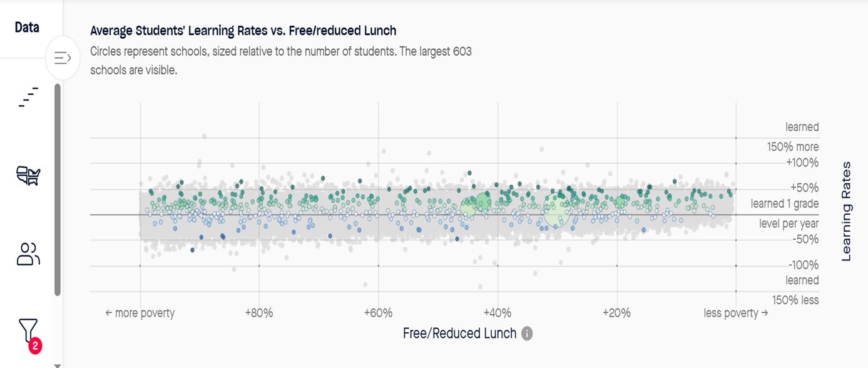Click the sidebar scroll-down arrow
Image resolution: width=868 pixels, height=368 pixels.
58,365
